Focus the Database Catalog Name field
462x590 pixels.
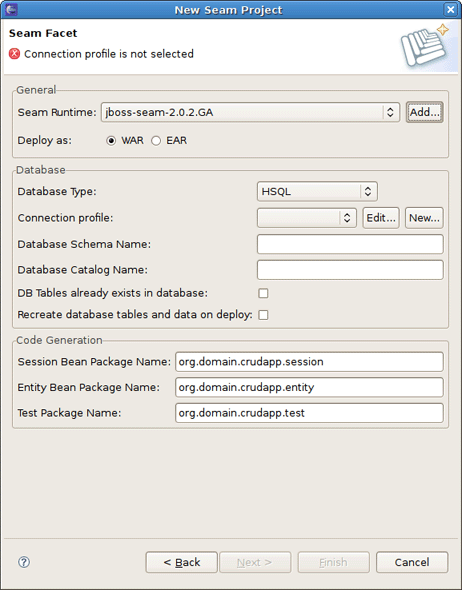[350, 270]
